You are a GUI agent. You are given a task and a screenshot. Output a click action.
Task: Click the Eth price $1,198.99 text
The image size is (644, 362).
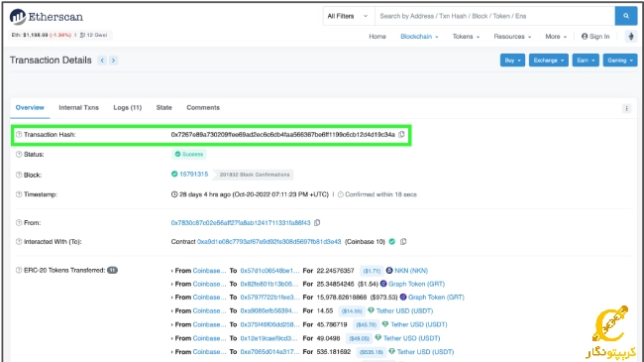tap(35, 35)
